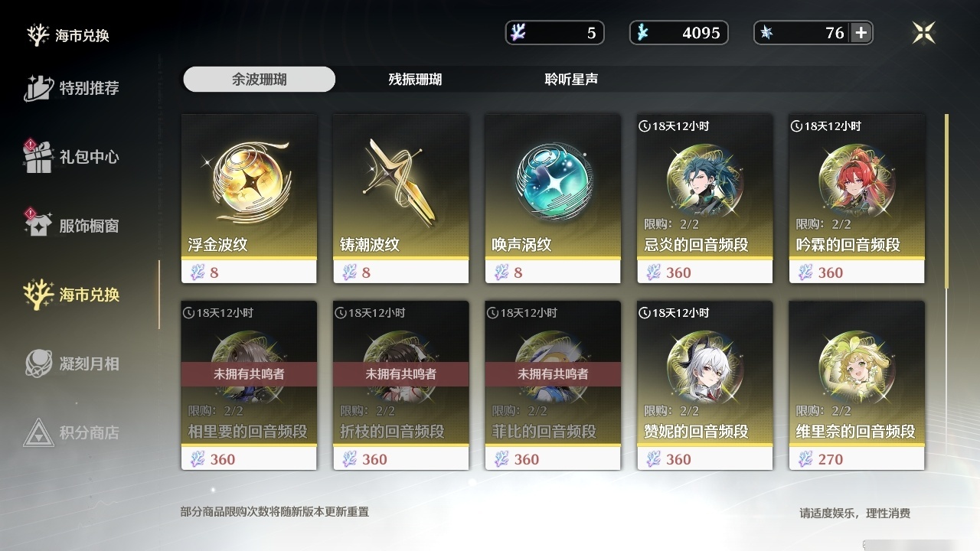Choose 吟霖的回音频段 item card

(857, 199)
